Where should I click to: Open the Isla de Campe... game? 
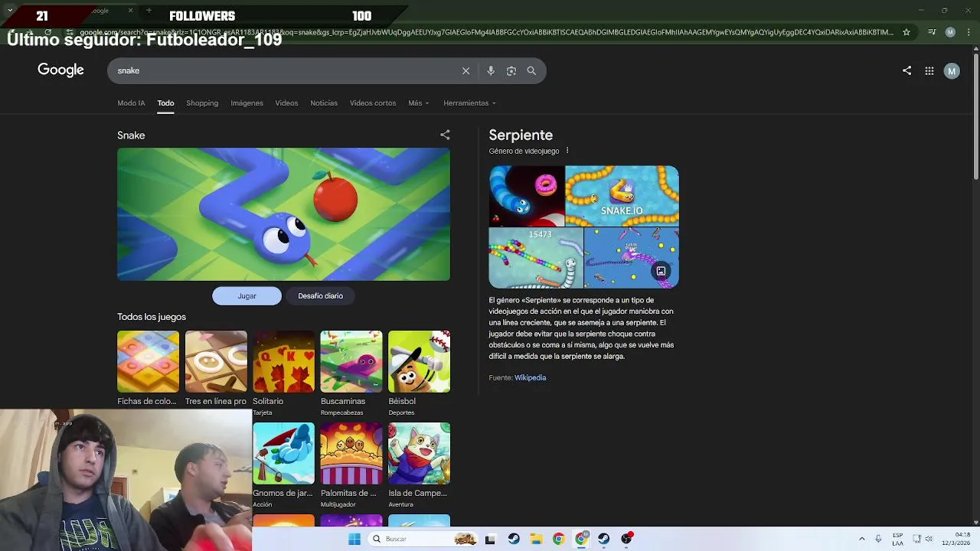(419, 465)
